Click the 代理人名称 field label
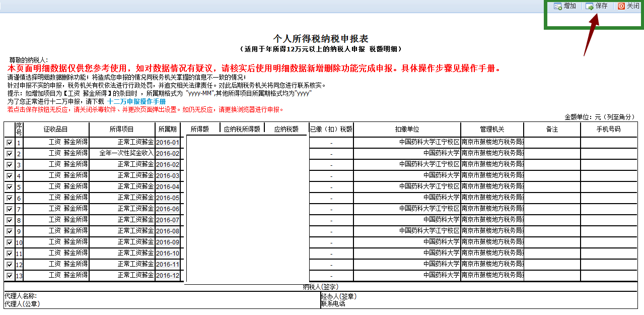 point(20,296)
